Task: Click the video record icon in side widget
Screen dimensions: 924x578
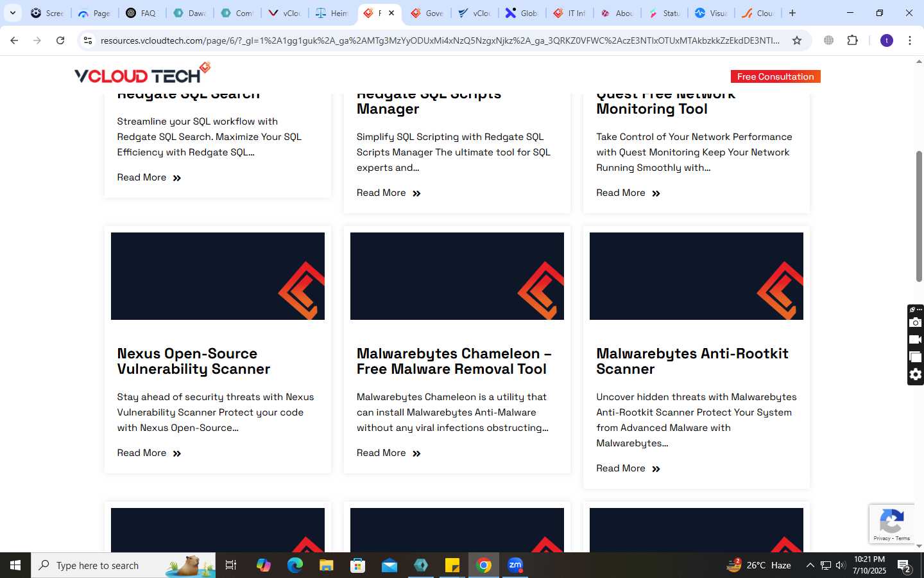Action: [x=916, y=340]
